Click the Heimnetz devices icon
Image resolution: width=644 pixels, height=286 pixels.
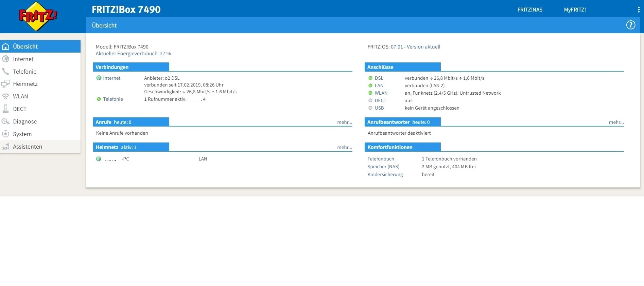6,84
